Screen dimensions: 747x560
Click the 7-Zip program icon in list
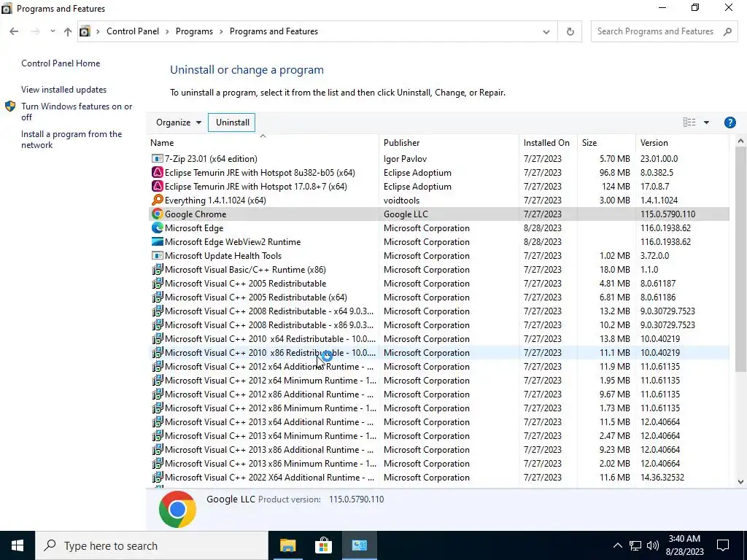coord(157,158)
